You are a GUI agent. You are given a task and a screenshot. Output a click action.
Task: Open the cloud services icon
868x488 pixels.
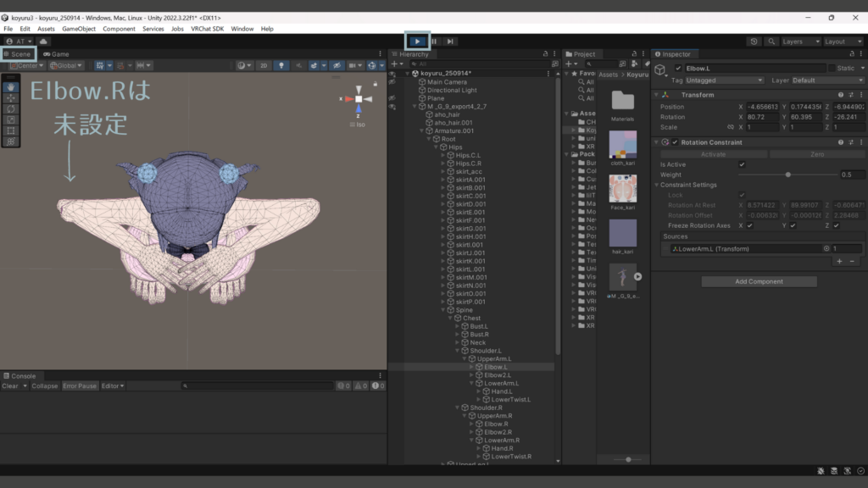43,41
